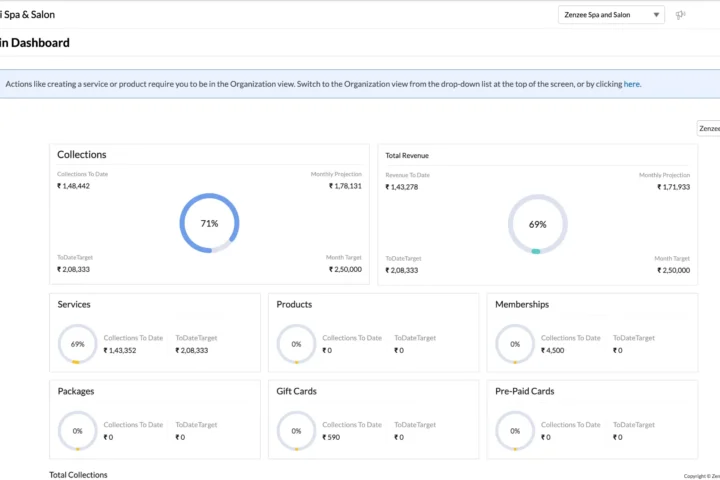Image resolution: width=720 pixels, height=480 pixels.
Task: Select the Services card title
Action: coord(74,304)
